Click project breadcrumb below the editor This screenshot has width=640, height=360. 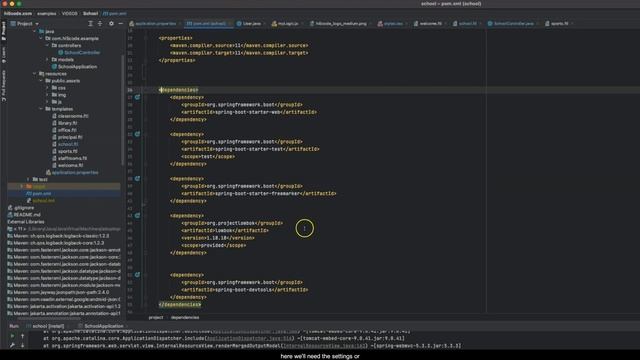point(156,317)
